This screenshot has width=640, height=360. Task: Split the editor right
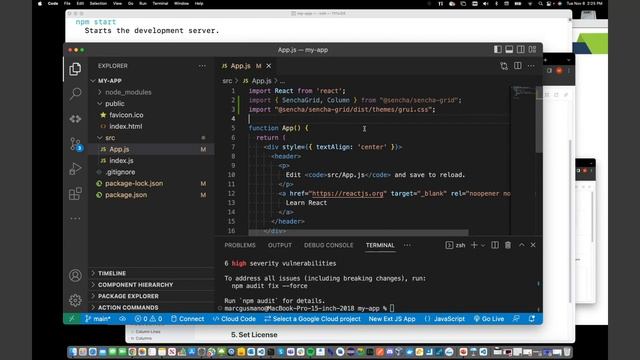pos(518,66)
